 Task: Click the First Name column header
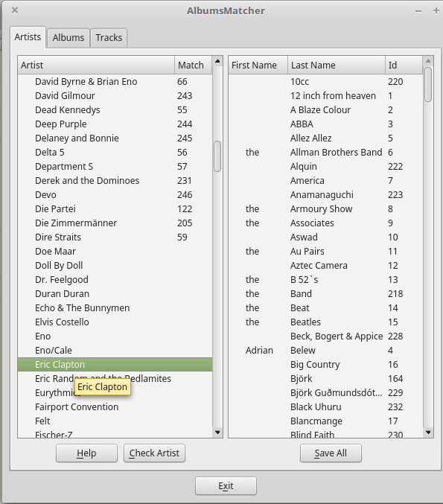(258, 65)
